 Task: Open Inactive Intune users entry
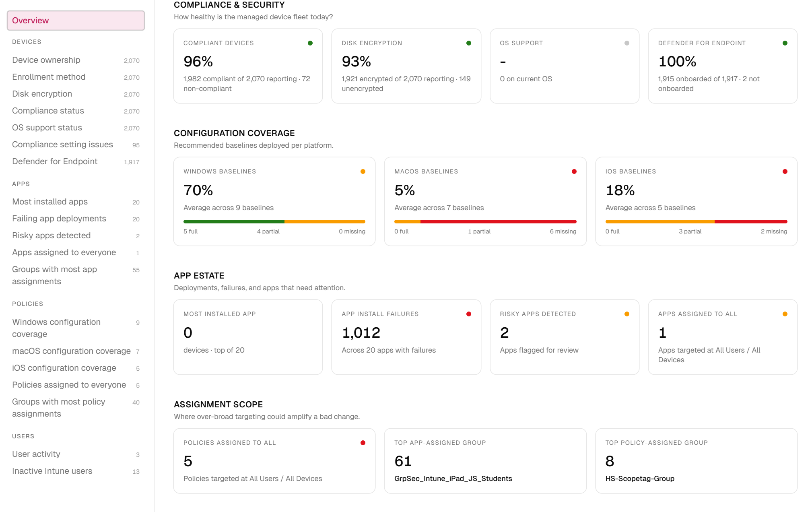click(76, 471)
